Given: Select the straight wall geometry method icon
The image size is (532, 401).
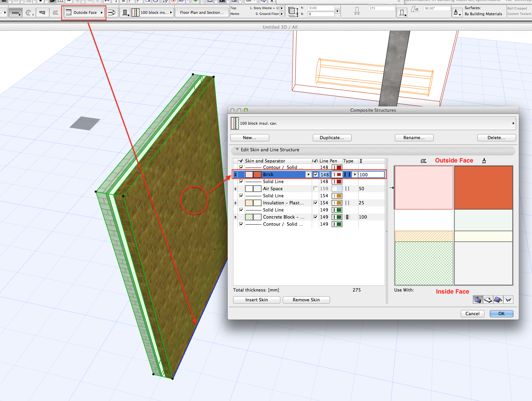Looking at the screenshot, I should [15, 13].
